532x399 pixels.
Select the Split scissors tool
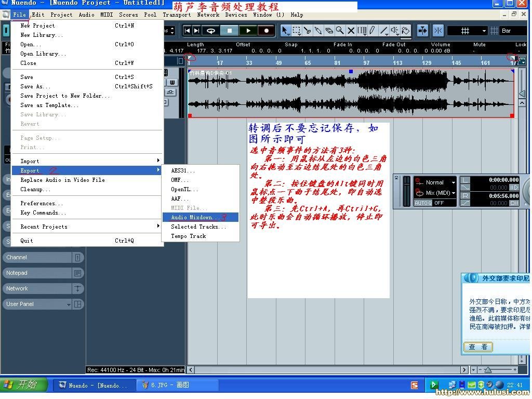point(308,31)
